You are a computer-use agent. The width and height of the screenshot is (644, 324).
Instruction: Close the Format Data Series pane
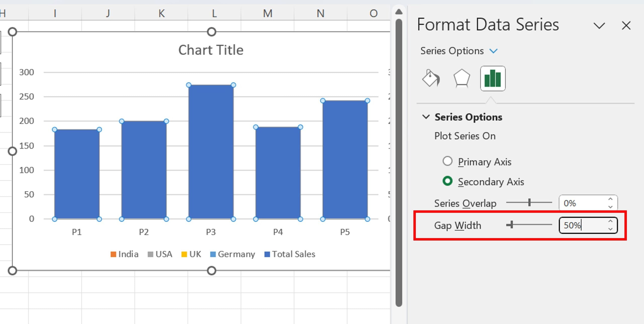click(x=626, y=26)
